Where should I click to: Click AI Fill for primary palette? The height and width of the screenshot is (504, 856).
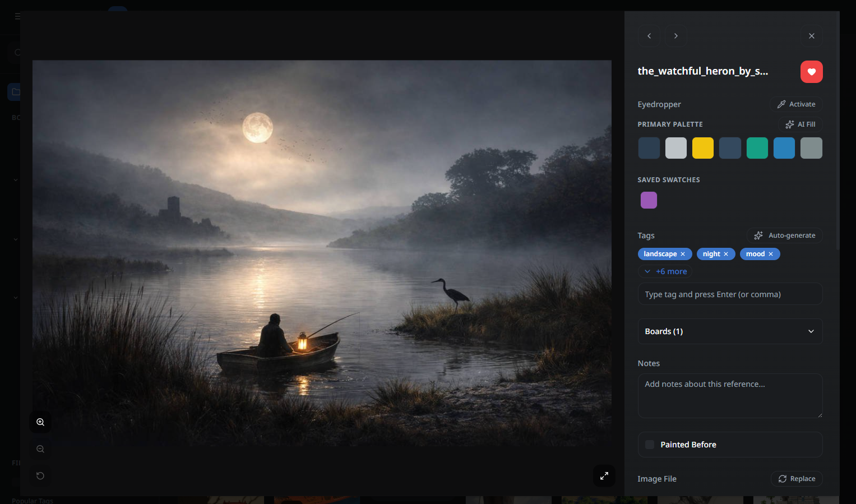click(x=800, y=124)
